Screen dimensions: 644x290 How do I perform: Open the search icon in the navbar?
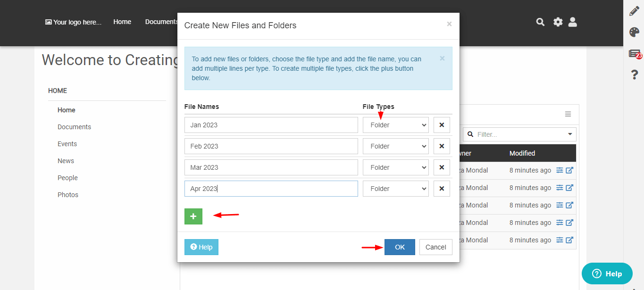tap(540, 22)
